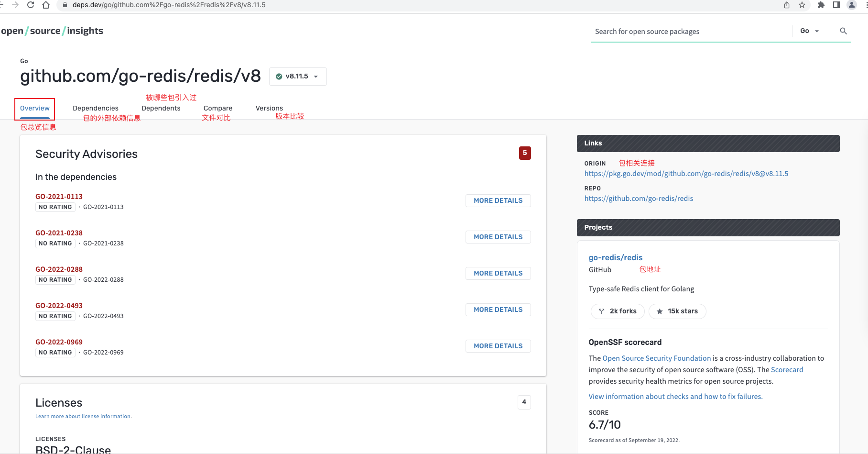Click NO RATING badge for GO-2021-0113
This screenshot has width=868, height=454.
click(x=55, y=207)
